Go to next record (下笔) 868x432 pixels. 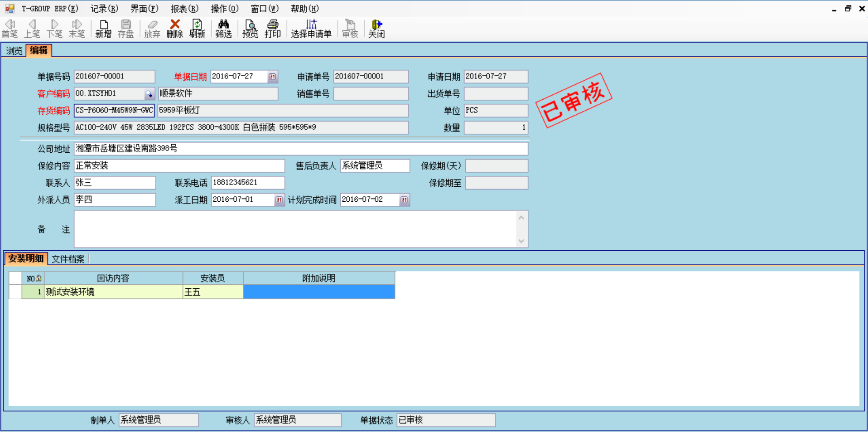point(54,29)
